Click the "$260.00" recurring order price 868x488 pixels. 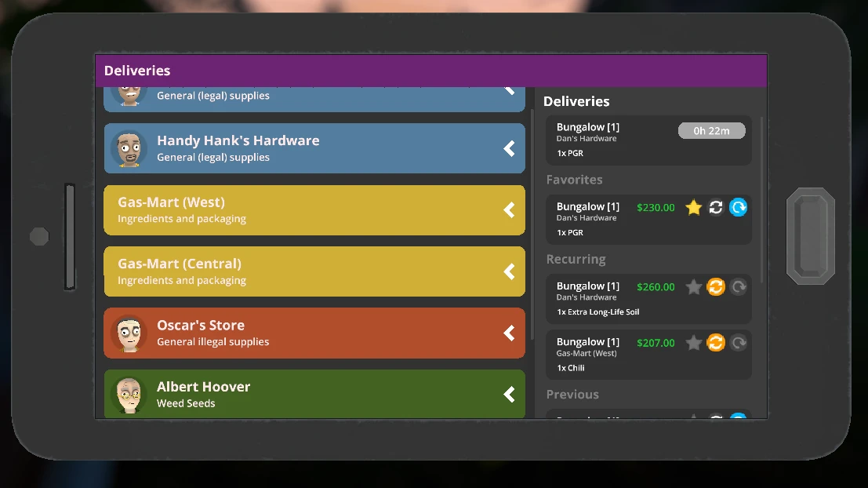[656, 287]
